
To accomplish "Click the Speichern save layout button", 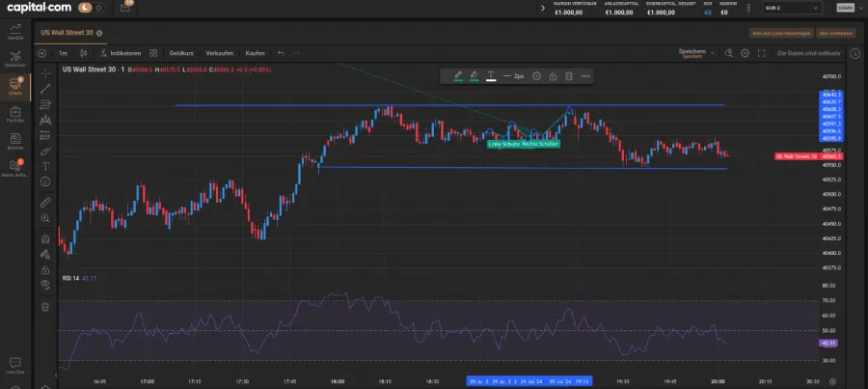I will click(x=692, y=53).
